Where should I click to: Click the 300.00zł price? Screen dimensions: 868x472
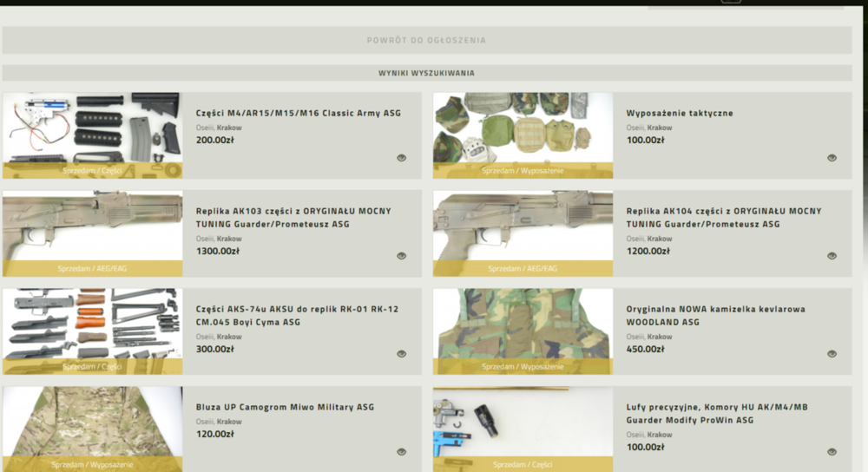[x=214, y=349]
